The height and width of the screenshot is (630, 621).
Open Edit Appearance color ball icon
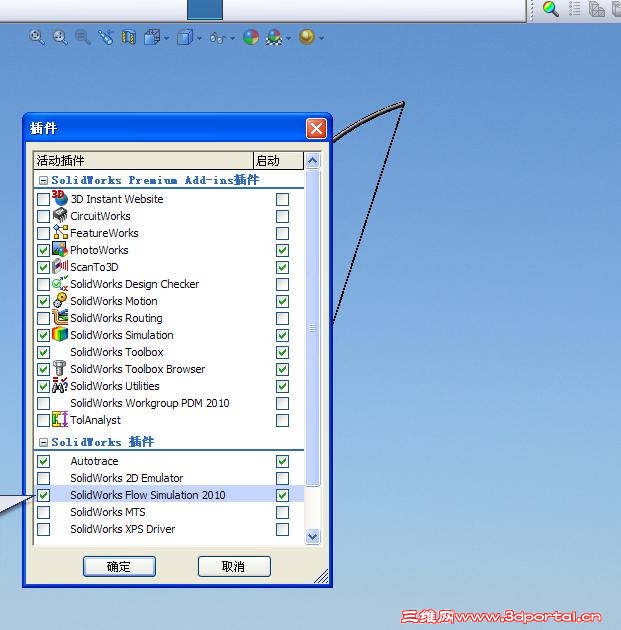[x=251, y=37]
